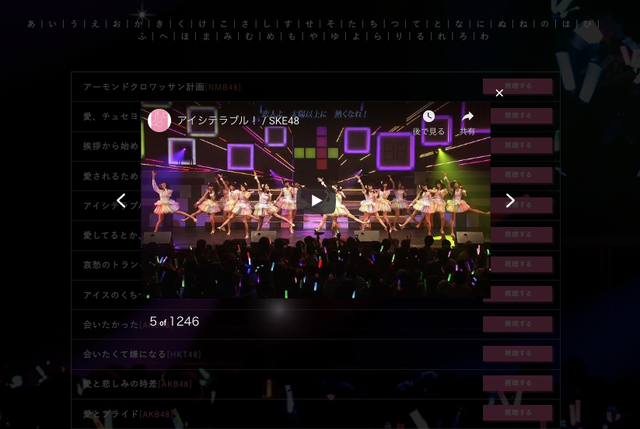Open the SKE48 channel avatar icon

[159, 120]
